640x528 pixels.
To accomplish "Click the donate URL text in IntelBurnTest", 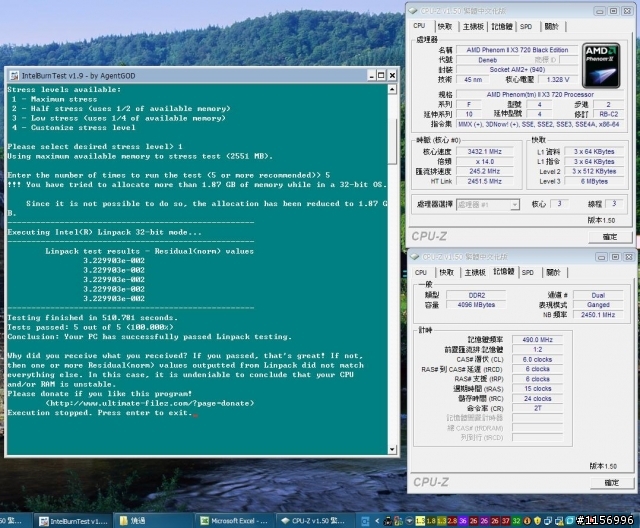I will coord(150,403).
